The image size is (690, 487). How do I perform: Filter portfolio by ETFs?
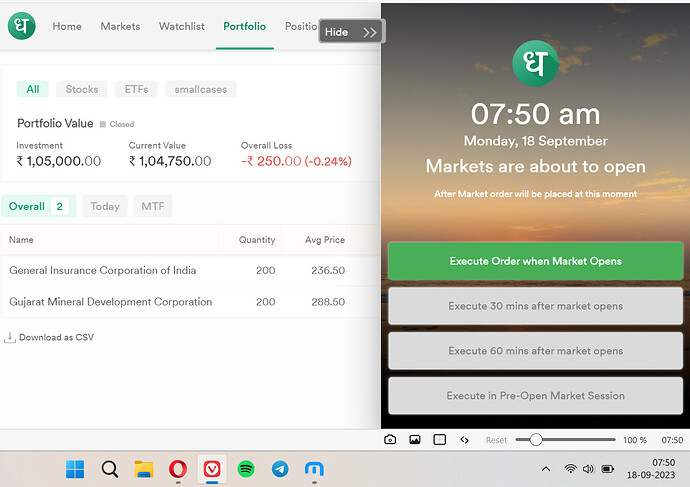click(x=136, y=89)
